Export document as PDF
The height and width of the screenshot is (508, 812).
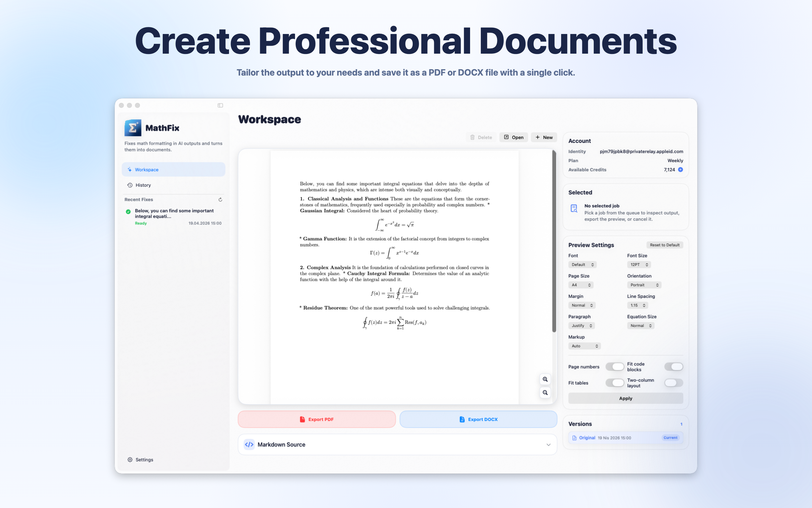[317, 419]
